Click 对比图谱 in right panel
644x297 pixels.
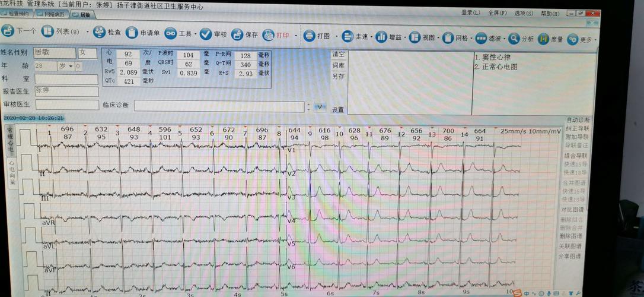pos(573,210)
